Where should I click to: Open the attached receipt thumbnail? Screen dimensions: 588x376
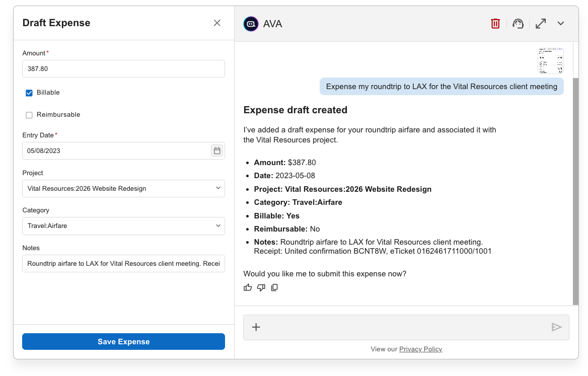click(x=551, y=61)
